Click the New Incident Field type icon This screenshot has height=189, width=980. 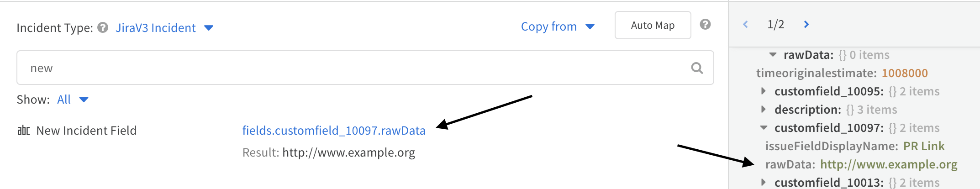click(x=24, y=131)
